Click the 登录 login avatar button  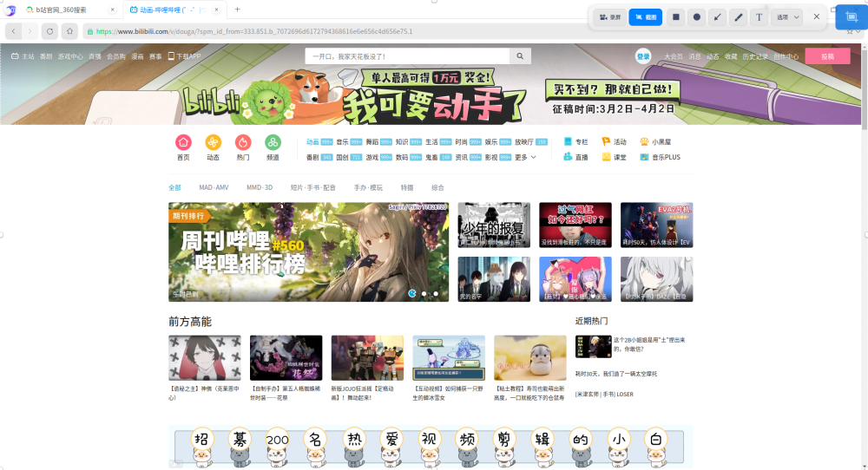643,56
